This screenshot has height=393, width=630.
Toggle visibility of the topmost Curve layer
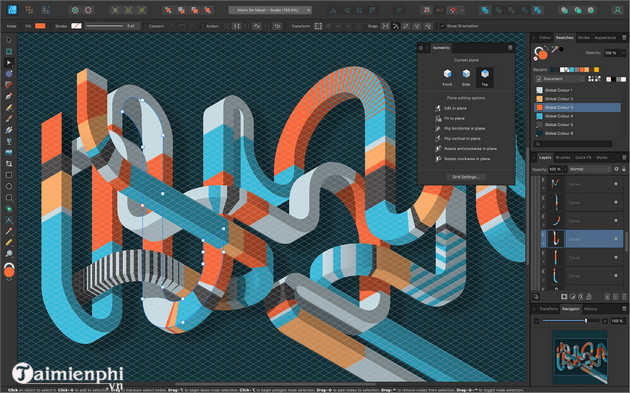tap(616, 184)
